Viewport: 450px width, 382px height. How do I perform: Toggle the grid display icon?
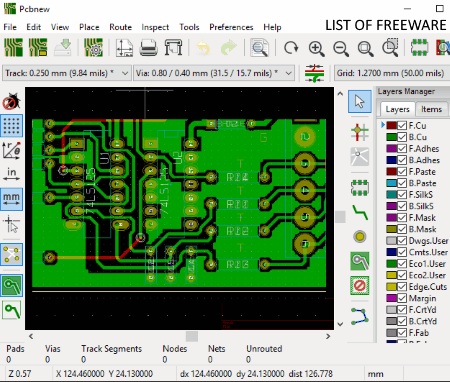(x=12, y=126)
